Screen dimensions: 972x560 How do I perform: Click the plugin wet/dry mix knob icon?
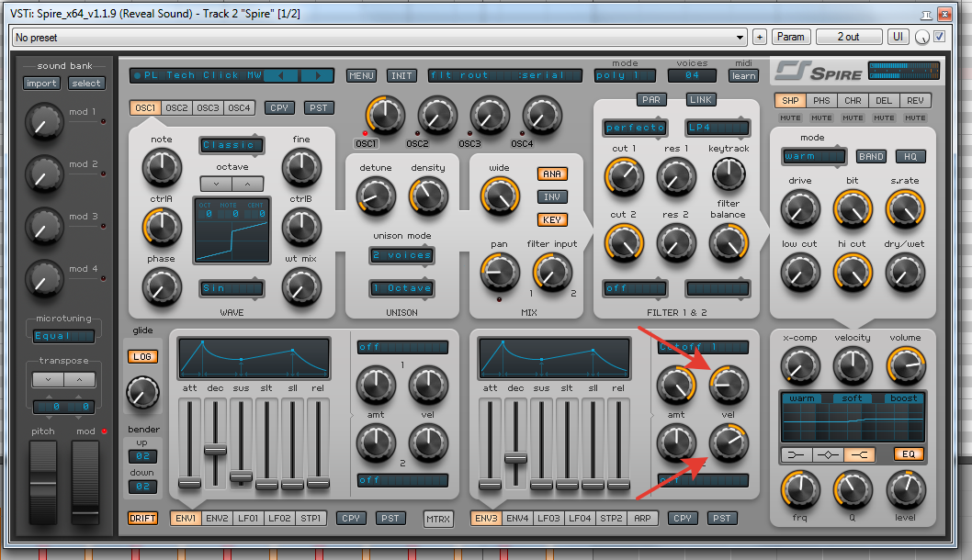922,37
